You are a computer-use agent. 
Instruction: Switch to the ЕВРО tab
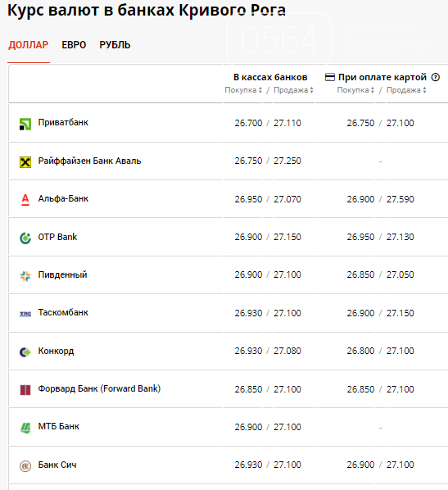74,45
